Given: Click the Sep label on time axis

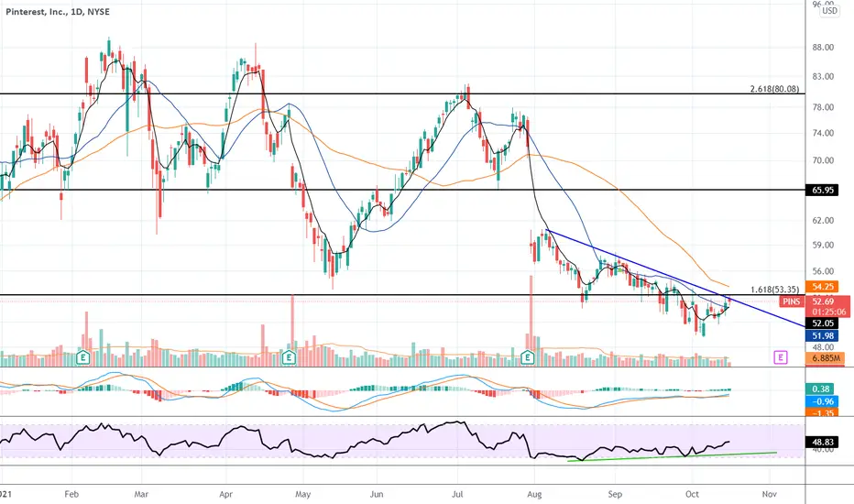Looking at the screenshot, I should click(x=615, y=494).
